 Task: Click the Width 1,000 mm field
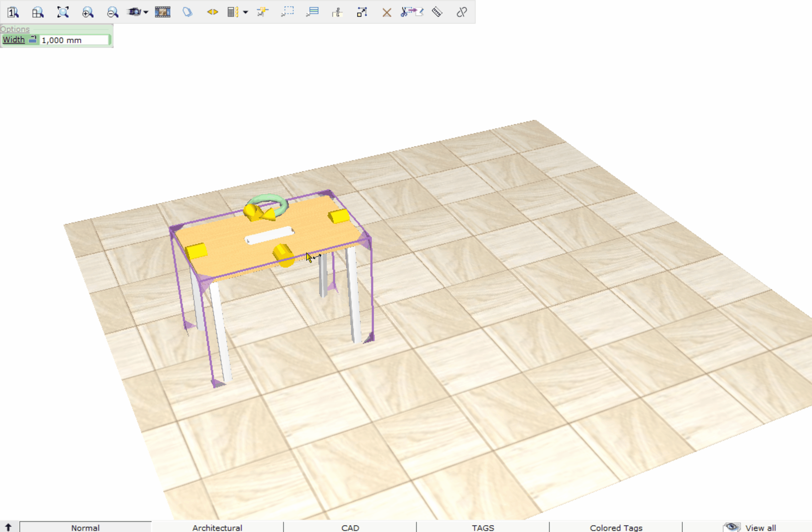click(74, 40)
